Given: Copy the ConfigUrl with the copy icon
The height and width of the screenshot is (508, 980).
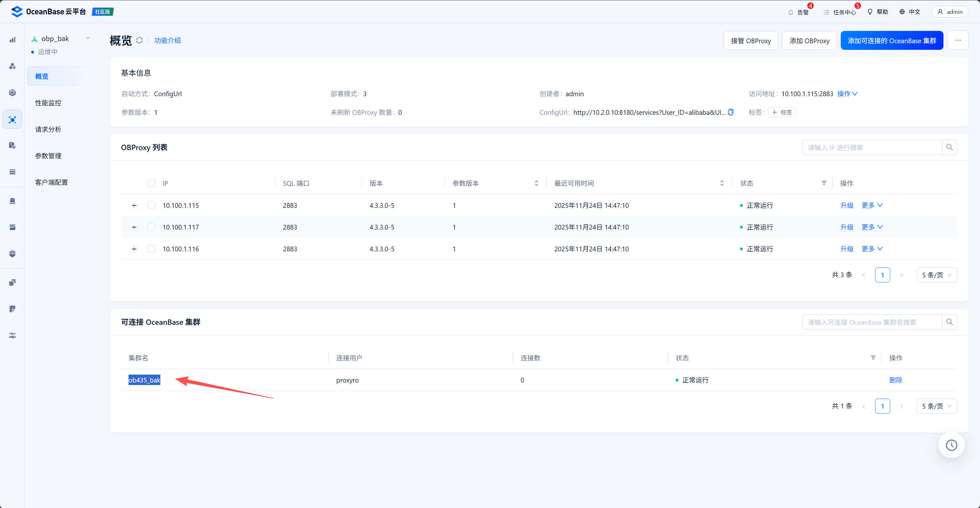Looking at the screenshot, I should click(x=731, y=112).
